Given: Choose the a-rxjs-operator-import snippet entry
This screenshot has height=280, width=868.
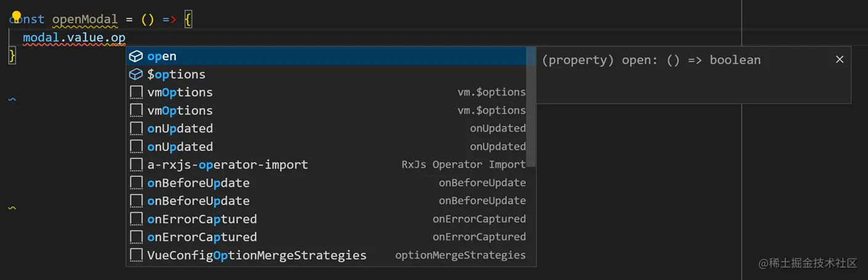Looking at the screenshot, I should (227, 165).
